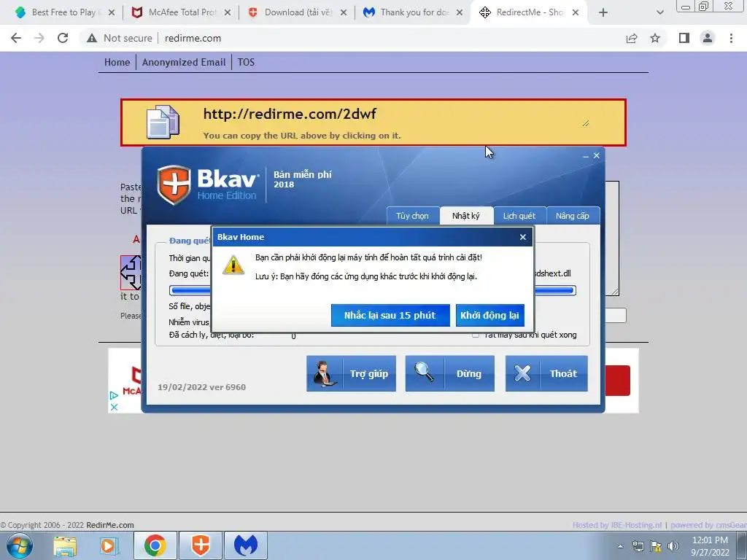Open the Home menu link
Image resolution: width=747 pixels, height=560 pixels.
(x=117, y=63)
